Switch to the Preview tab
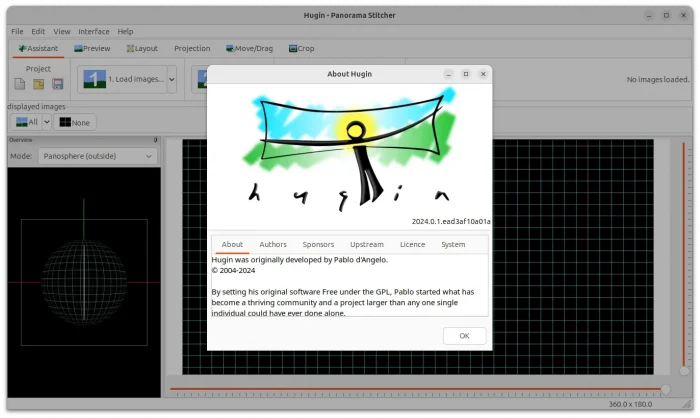The height and width of the screenshot is (418, 700). [92, 48]
